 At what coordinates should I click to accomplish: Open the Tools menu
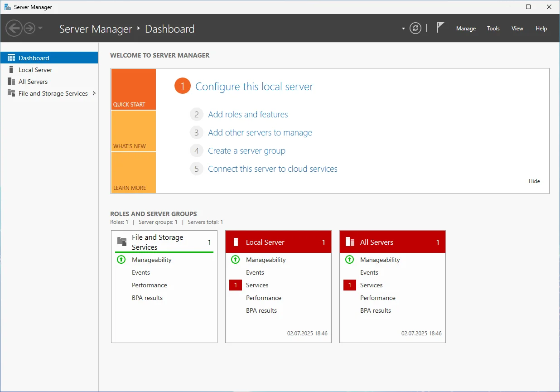(493, 29)
